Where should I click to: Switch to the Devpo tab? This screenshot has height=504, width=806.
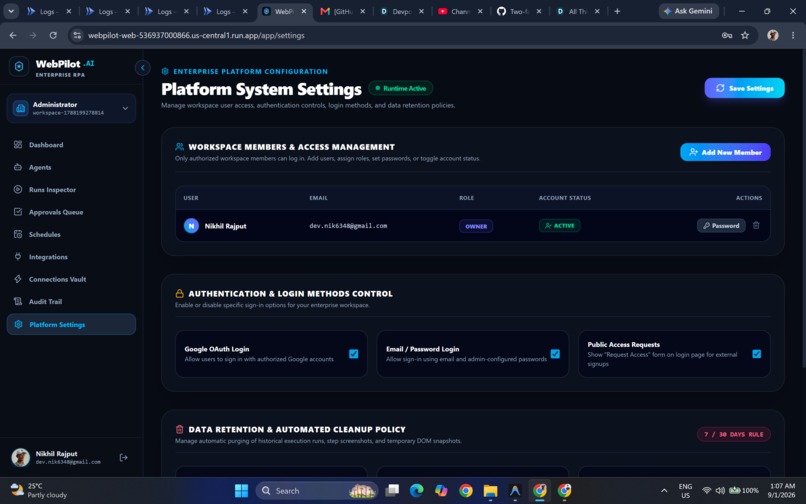tap(400, 11)
